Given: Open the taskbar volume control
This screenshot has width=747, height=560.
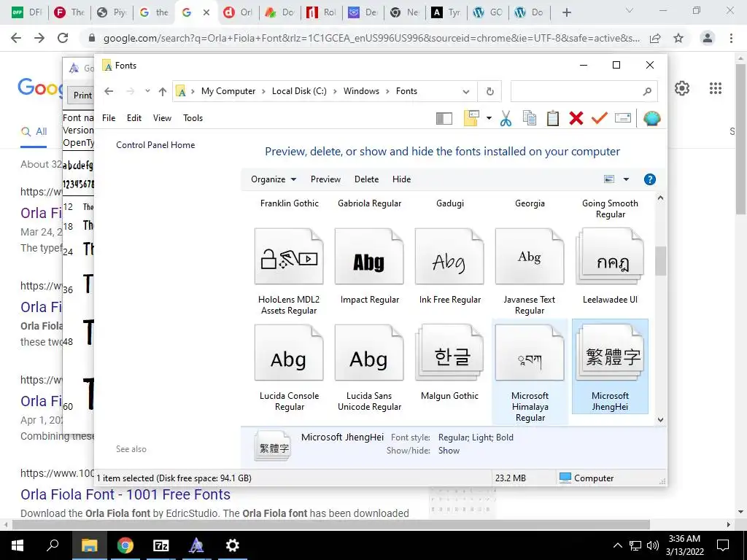Looking at the screenshot, I should tap(653, 545).
